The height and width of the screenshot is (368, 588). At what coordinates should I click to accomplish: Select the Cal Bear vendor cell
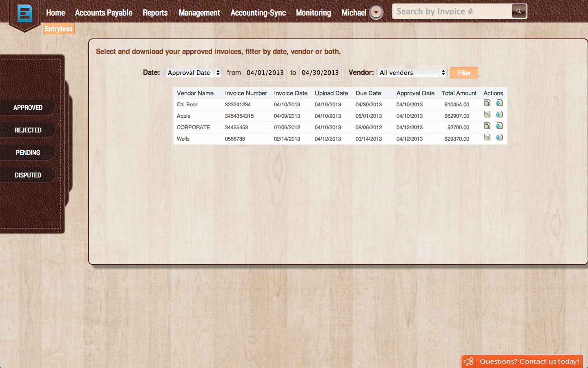187,104
